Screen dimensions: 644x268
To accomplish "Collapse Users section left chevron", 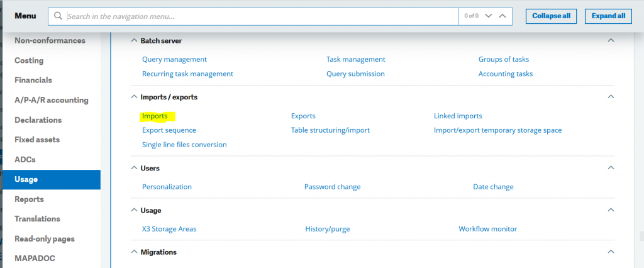I will (134, 168).
